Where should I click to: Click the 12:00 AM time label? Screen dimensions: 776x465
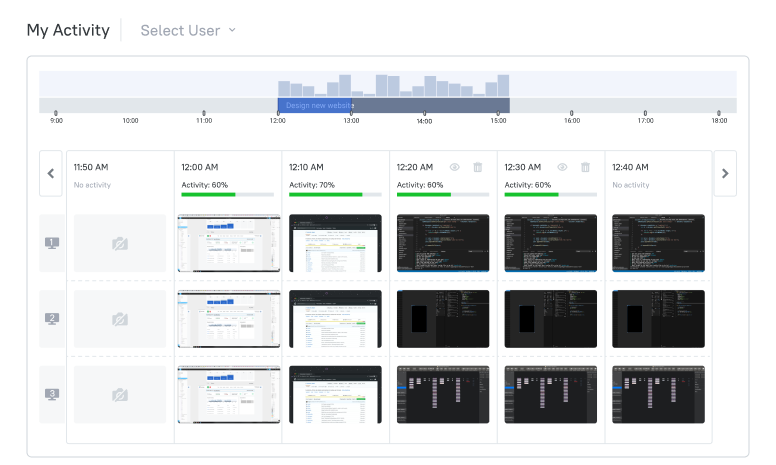pos(200,167)
